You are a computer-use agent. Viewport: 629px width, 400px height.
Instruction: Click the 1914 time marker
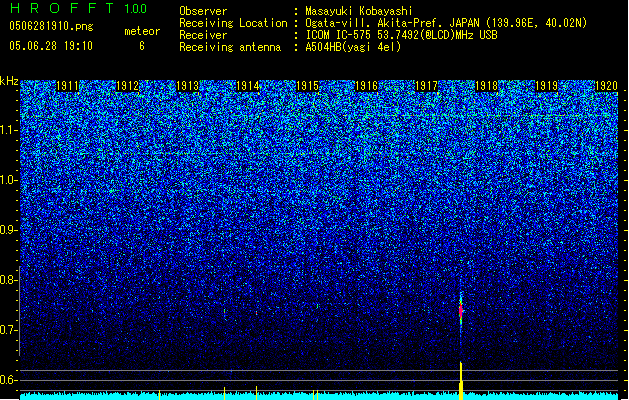pyautogui.click(x=248, y=86)
